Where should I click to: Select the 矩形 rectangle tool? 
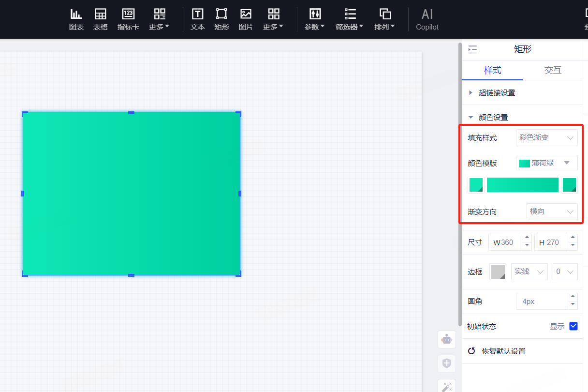click(x=221, y=19)
